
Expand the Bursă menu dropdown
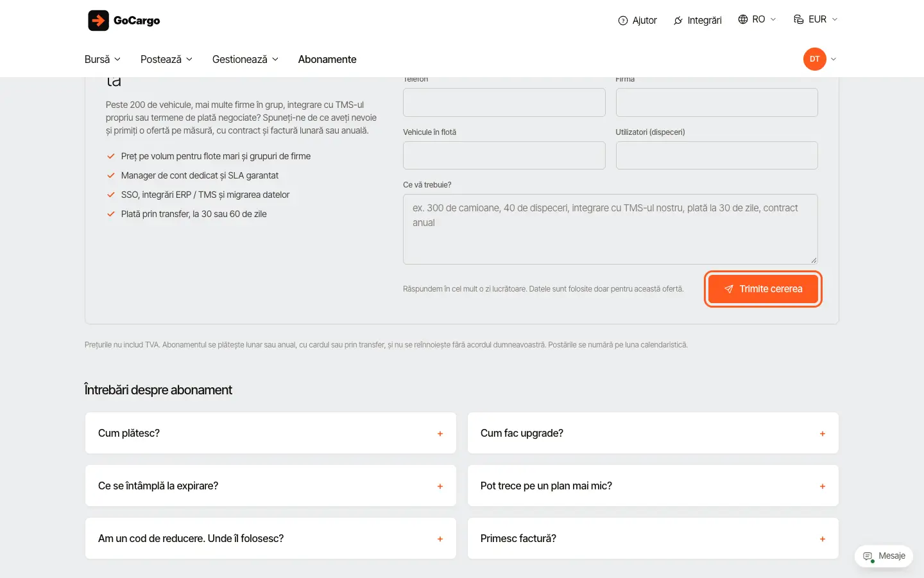click(x=103, y=59)
